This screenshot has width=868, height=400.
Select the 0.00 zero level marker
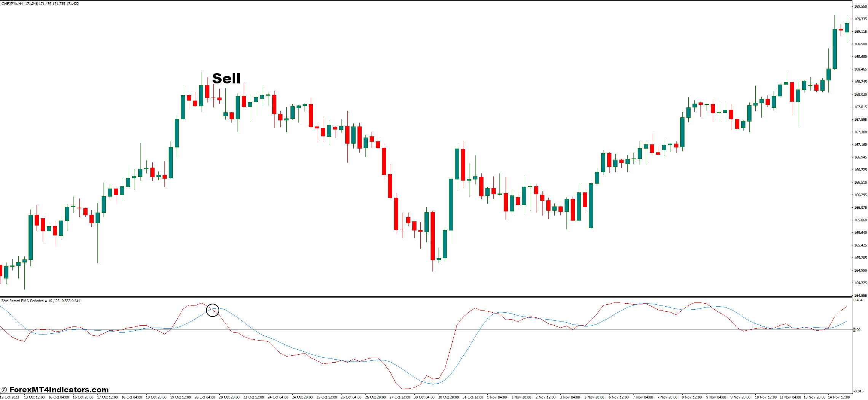[857, 330]
